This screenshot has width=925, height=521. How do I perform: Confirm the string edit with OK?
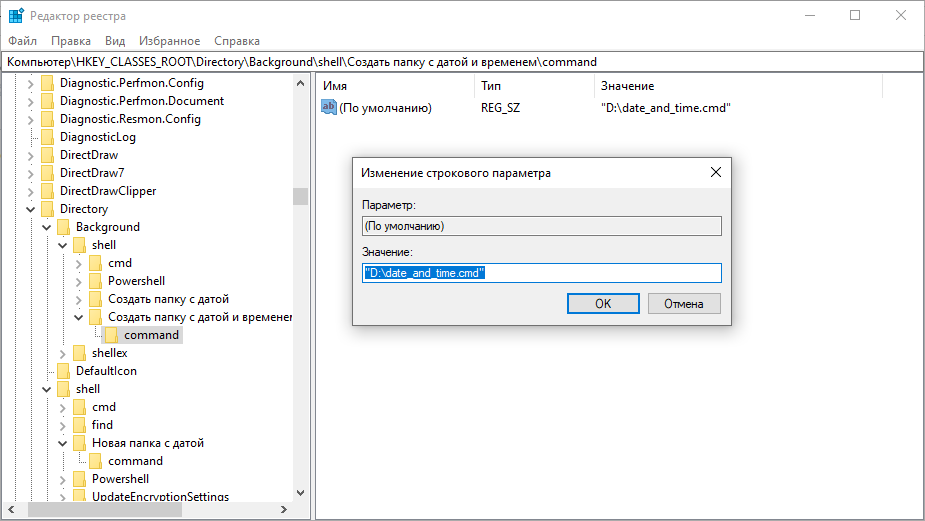603,303
